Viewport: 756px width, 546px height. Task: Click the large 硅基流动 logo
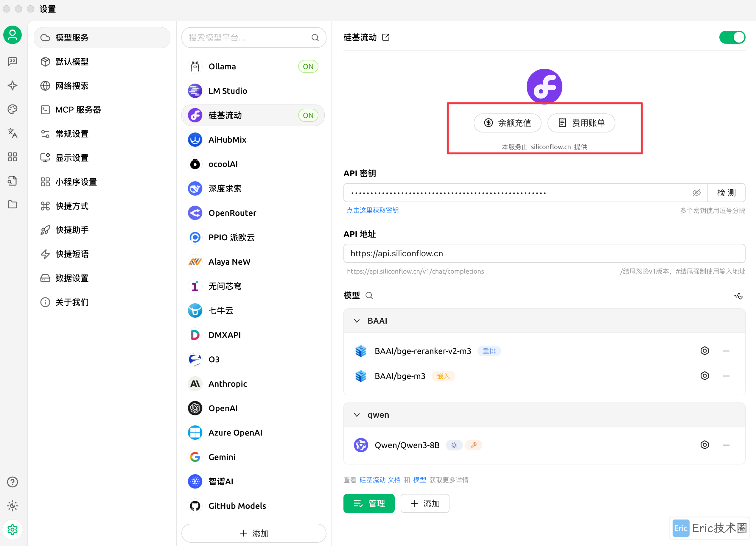[x=544, y=87]
